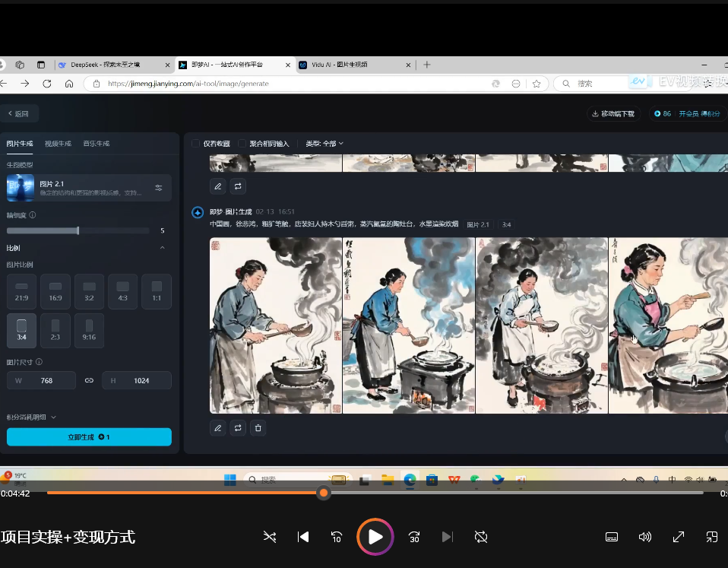
Task: Click the browser forward arrow
Action: (25, 84)
